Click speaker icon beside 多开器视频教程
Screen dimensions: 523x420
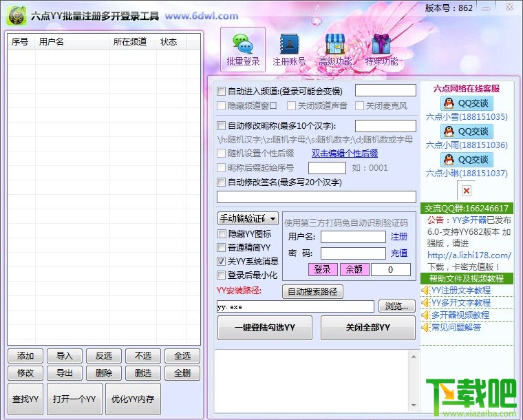(425, 315)
